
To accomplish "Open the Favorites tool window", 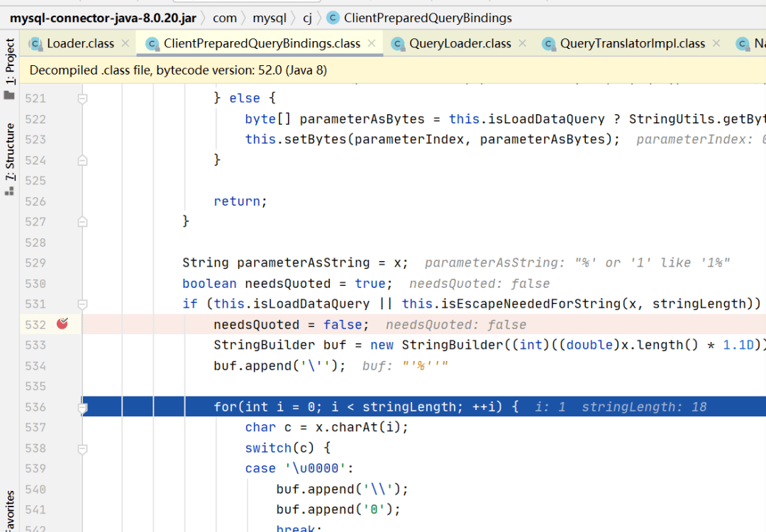I will (x=9, y=511).
